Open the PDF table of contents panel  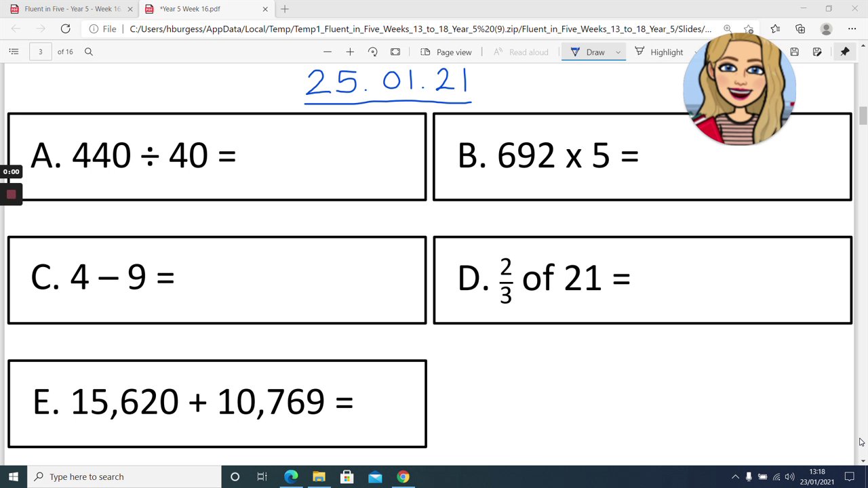point(14,52)
